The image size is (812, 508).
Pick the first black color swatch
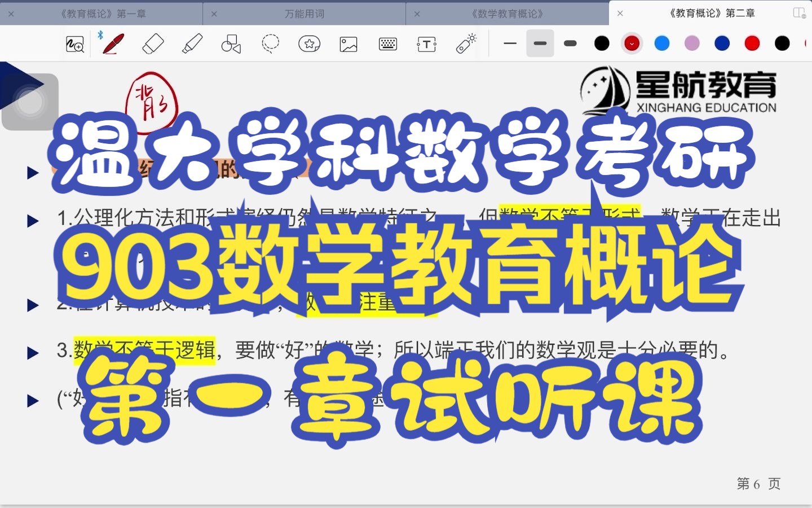click(x=602, y=43)
